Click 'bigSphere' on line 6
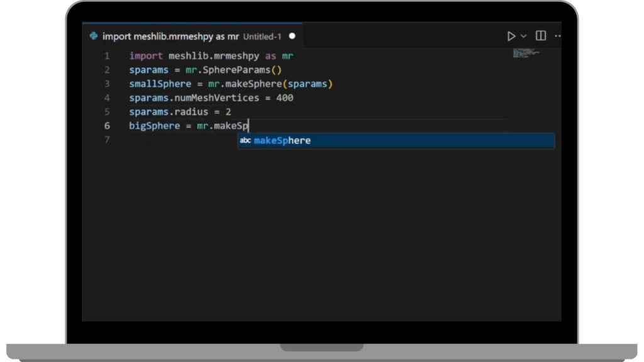The height and width of the screenshot is (362, 644). (152, 126)
